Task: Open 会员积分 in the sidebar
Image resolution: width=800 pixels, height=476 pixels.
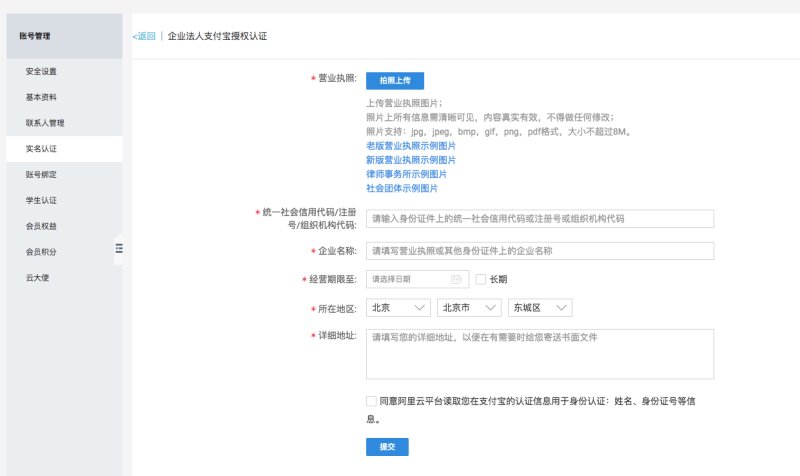Action: [64, 252]
